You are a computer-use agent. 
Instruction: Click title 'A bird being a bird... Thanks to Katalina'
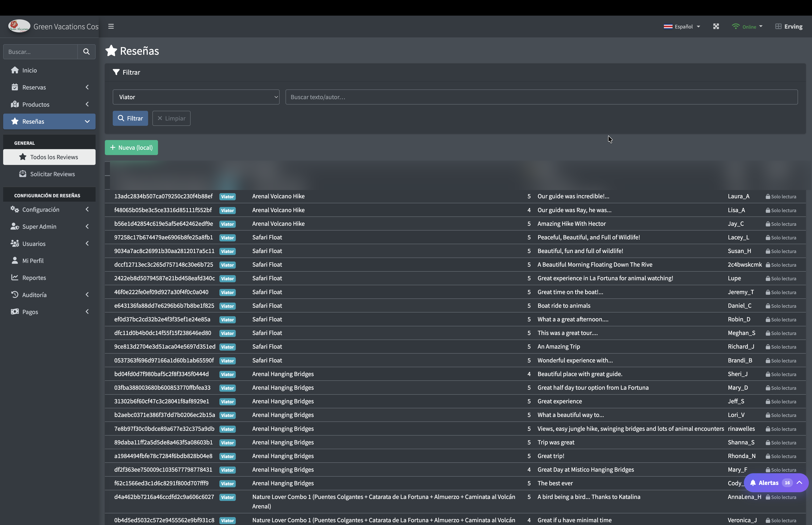click(589, 497)
